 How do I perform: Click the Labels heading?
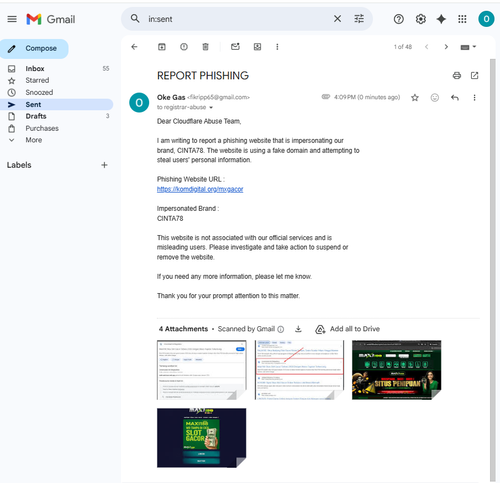(x=19, y=165)
